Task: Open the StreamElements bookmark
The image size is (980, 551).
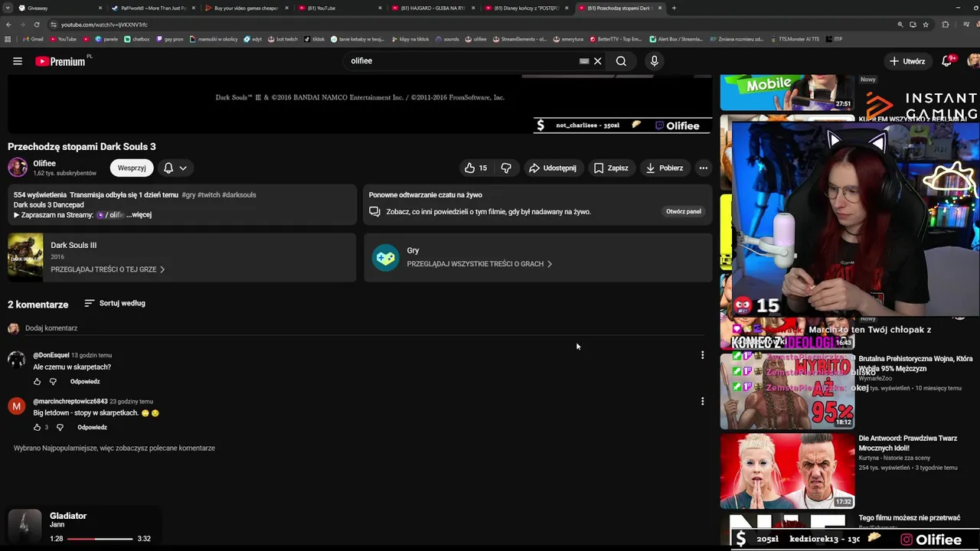Action: coord(519,39)
